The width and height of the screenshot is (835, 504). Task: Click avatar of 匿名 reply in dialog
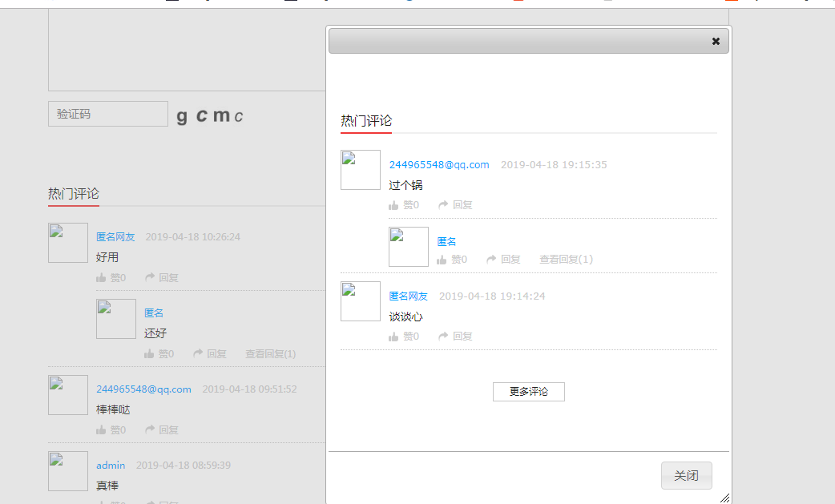coord(409,247)
